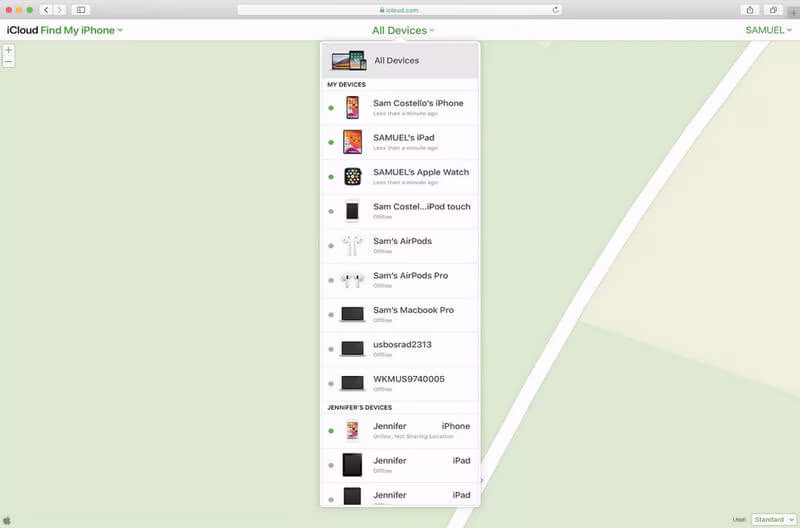Image resolution: width=800 pixels, height=528 pixels.
Task: Click the JENNIFER'S DEVICES section header
Action: click(360, 408)
